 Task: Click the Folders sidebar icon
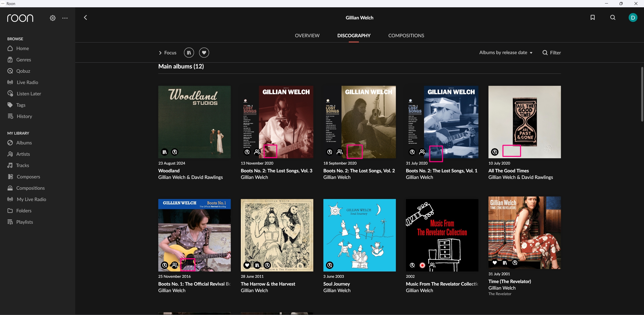[10, 211]
